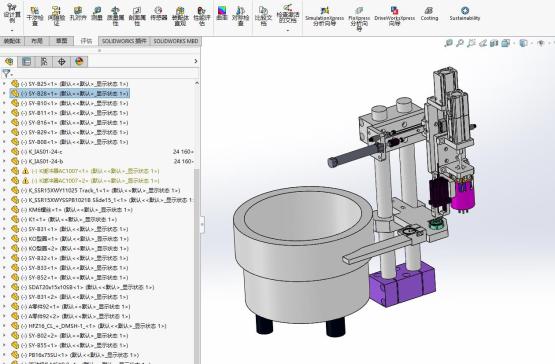
Task: Switch to PropertyManager panel tab
Action: pos(27,62)
